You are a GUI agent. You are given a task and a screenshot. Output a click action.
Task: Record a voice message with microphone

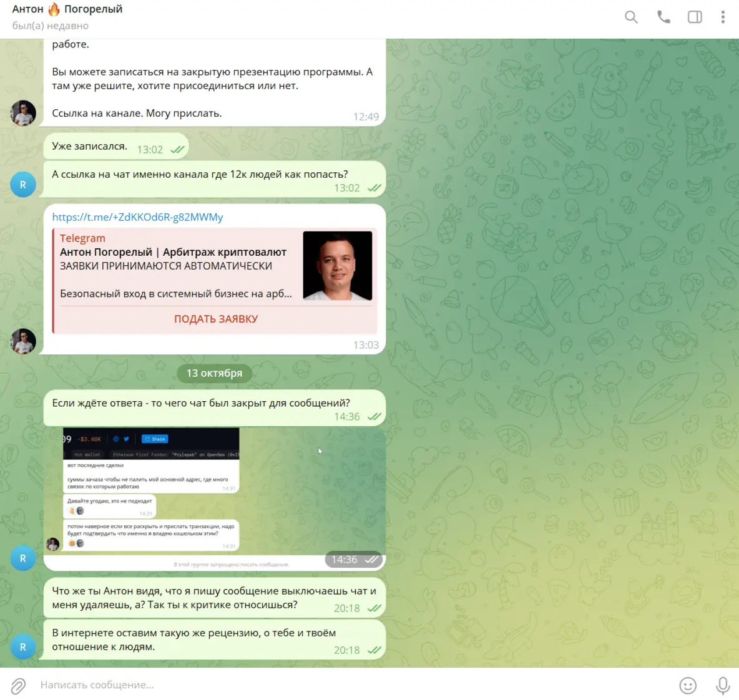tap(723, 686)
